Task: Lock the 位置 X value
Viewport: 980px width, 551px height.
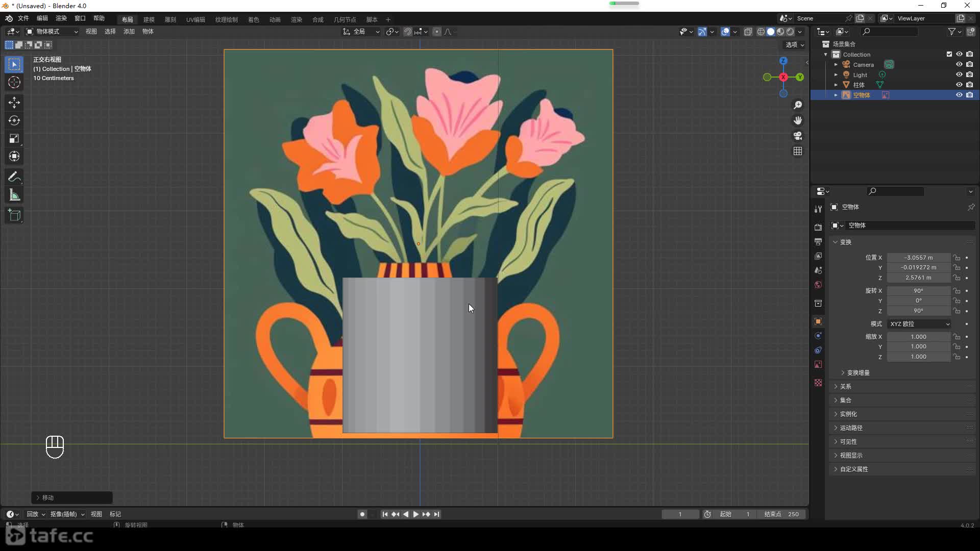Action: point(957,258)
